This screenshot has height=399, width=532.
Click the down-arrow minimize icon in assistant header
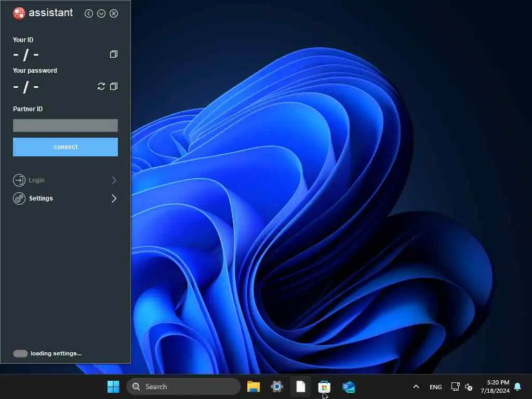click(101, 13)
